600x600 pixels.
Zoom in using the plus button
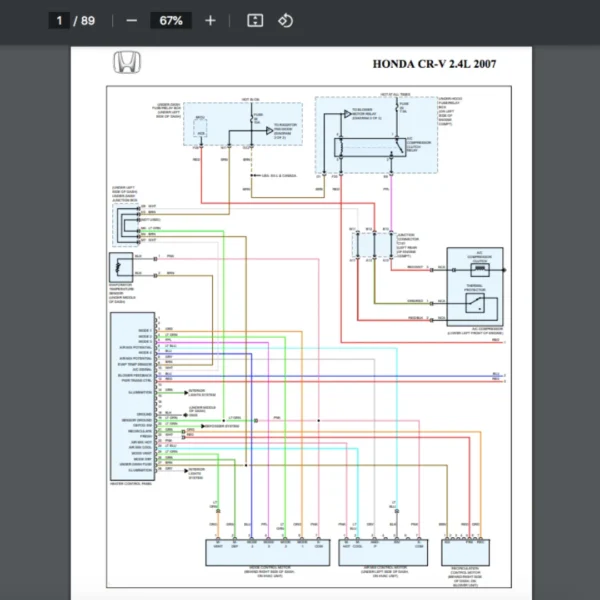tap(209, 20)
